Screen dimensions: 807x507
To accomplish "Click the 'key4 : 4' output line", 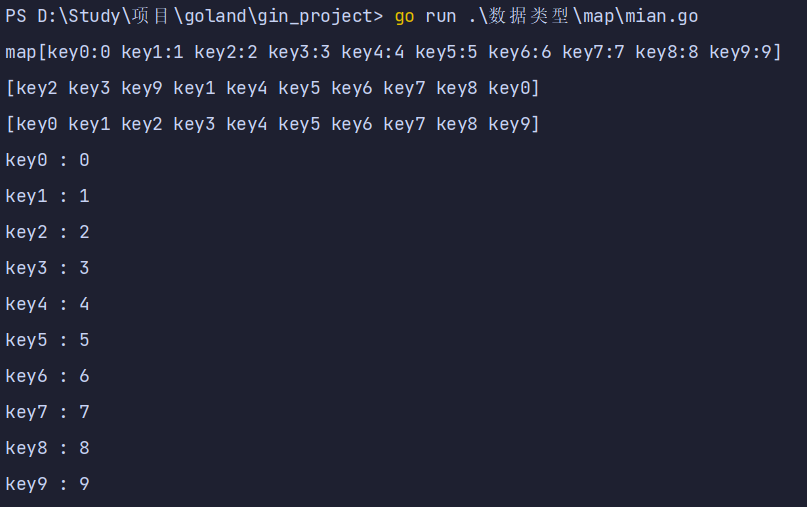I will pos(47,304).
